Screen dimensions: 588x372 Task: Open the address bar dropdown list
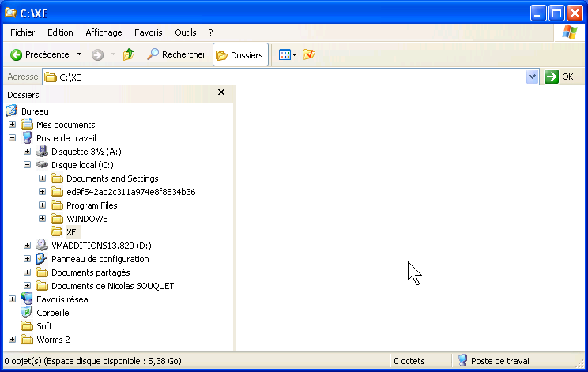(x=532, y=77)
